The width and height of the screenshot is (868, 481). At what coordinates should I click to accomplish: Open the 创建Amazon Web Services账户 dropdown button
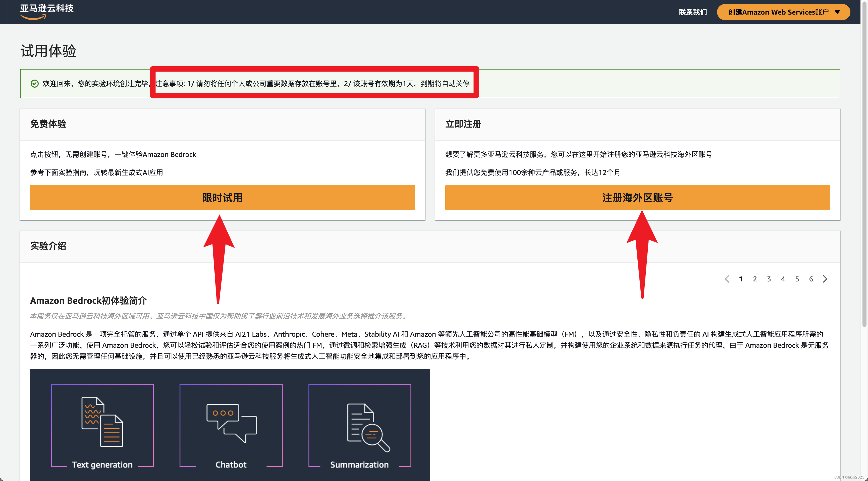point(783,12)
